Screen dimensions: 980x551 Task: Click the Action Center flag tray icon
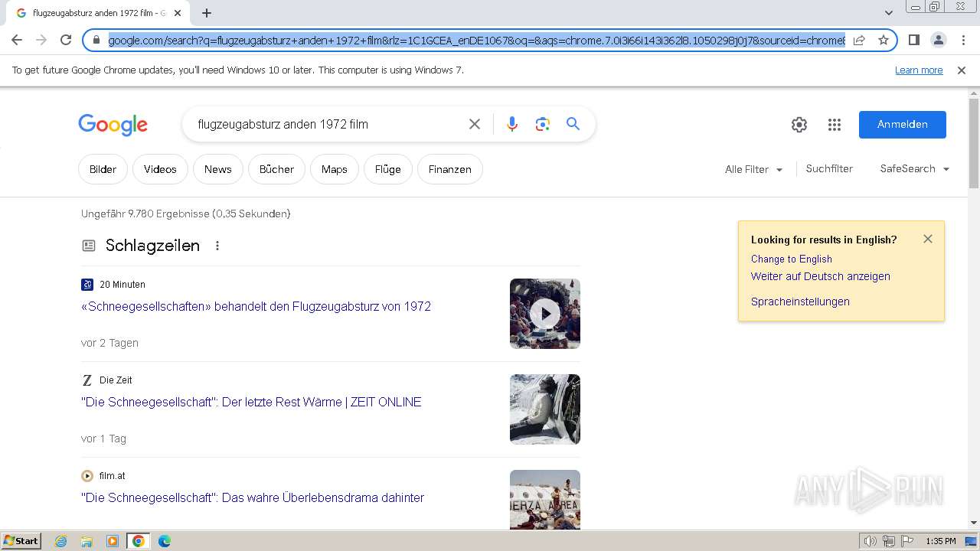point(907,541)
